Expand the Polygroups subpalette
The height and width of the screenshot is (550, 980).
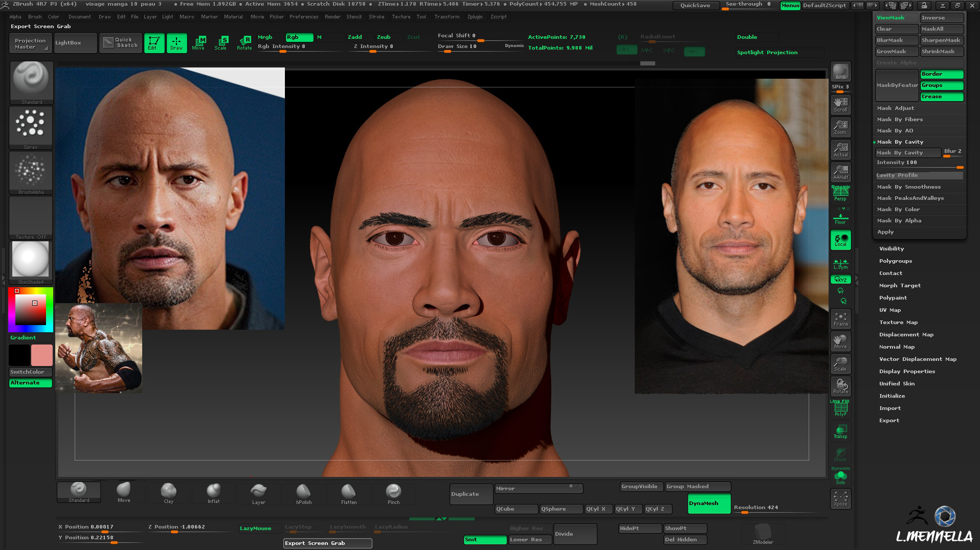pyautogui.click(x=896, y=261)
